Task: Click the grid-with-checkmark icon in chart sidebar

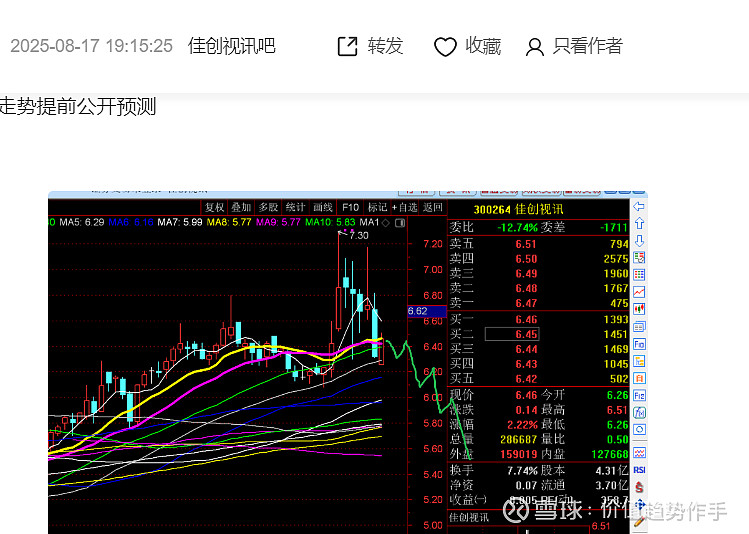Action: click(x=639, y=258)
